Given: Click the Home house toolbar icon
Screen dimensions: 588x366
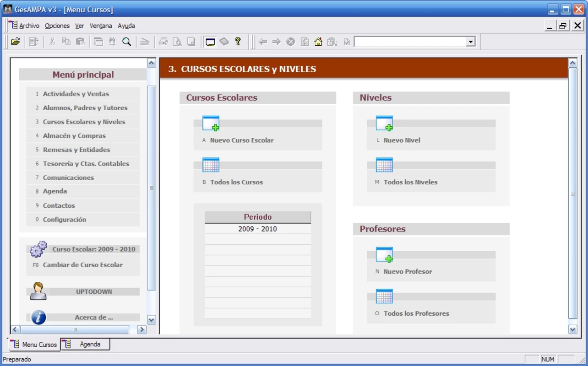Looking at the screenshot, I should [x=318, y=42].
